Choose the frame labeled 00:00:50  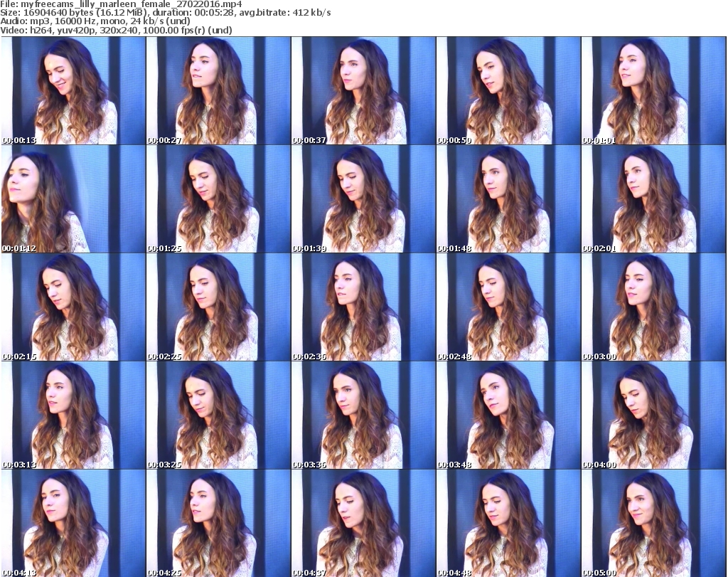508,90
